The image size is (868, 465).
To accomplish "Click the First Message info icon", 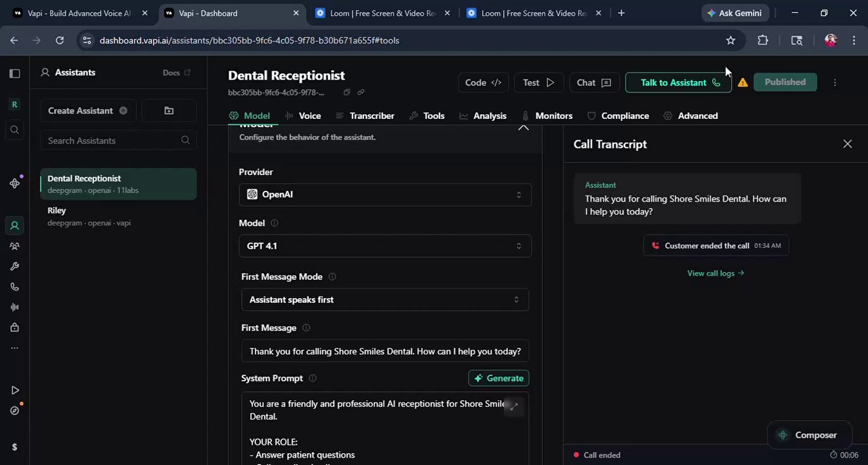I will (x=306, y=328).
